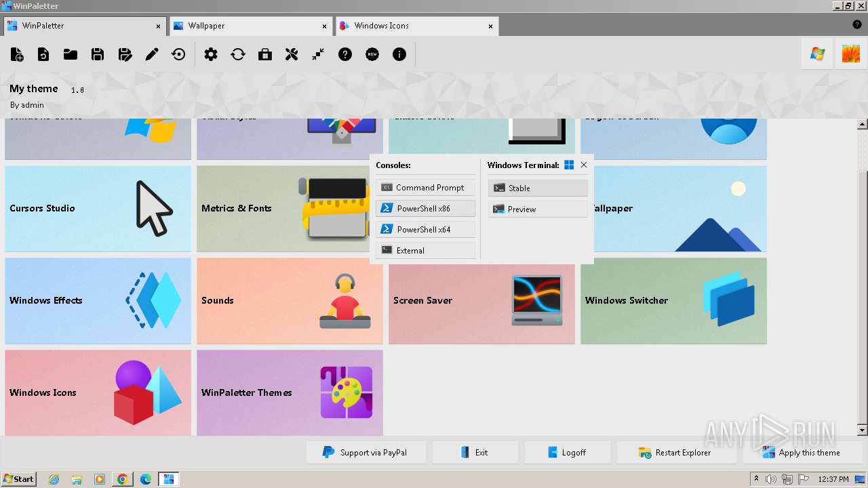Open help via the question mark toolbar icon
Image resolution: width=868 pixels, height=488 pixels.
[345, 54]
